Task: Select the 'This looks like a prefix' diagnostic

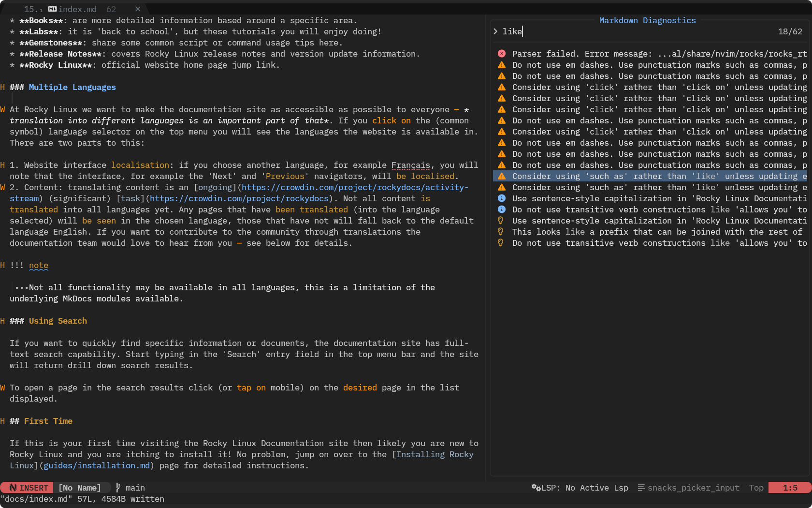Action: coord(650,232)
